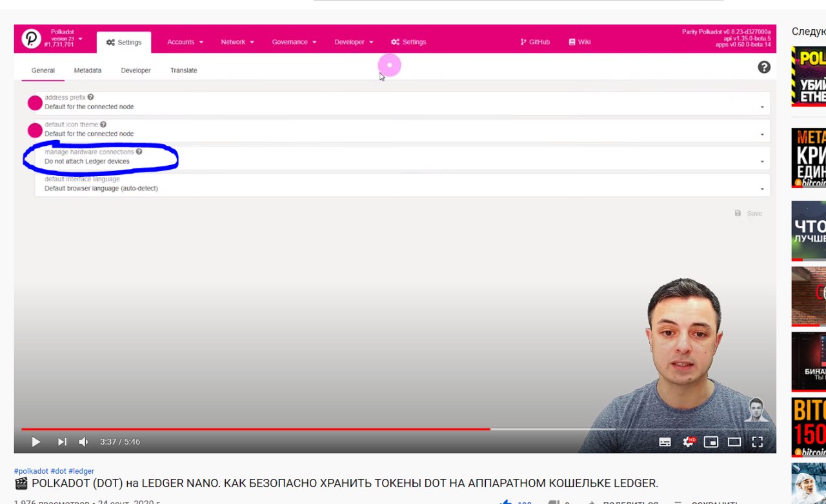Enable miniplayer mode
826x504 pixels.
pos(710,442)
